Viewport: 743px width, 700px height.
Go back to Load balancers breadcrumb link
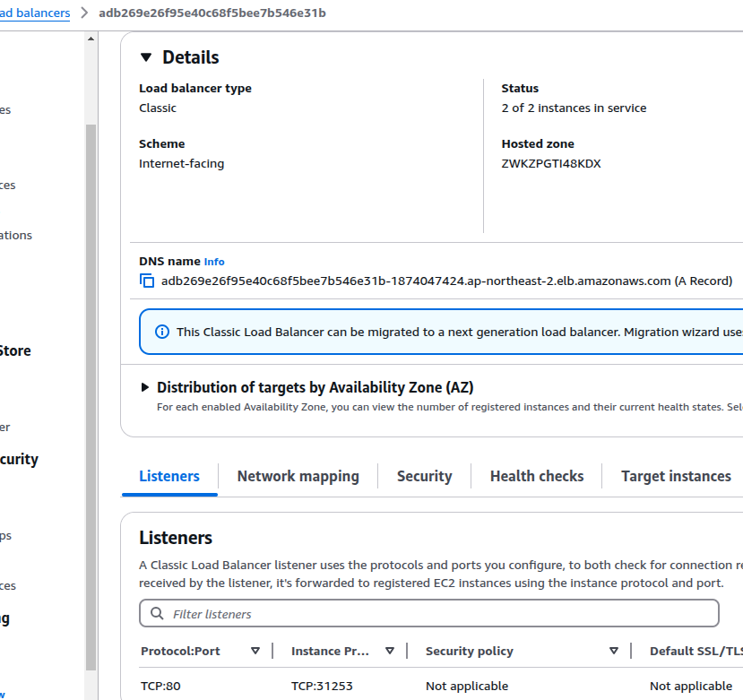click(x=35, y=13)
